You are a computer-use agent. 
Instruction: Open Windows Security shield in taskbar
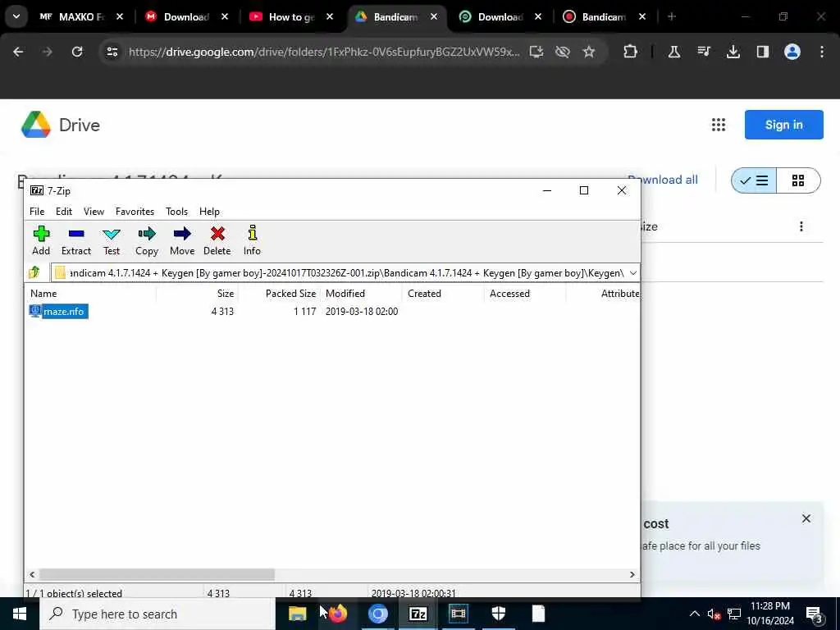click(x=498, y=614)
